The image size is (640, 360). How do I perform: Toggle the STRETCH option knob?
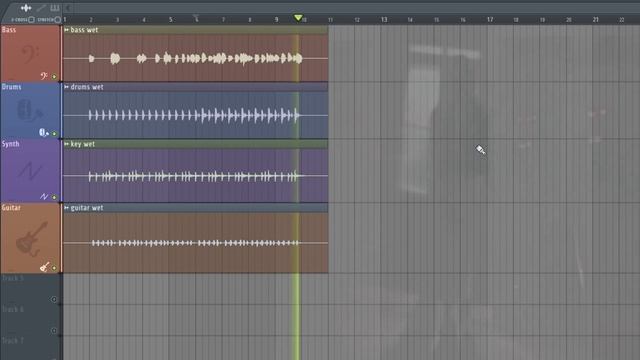(58, 19)
